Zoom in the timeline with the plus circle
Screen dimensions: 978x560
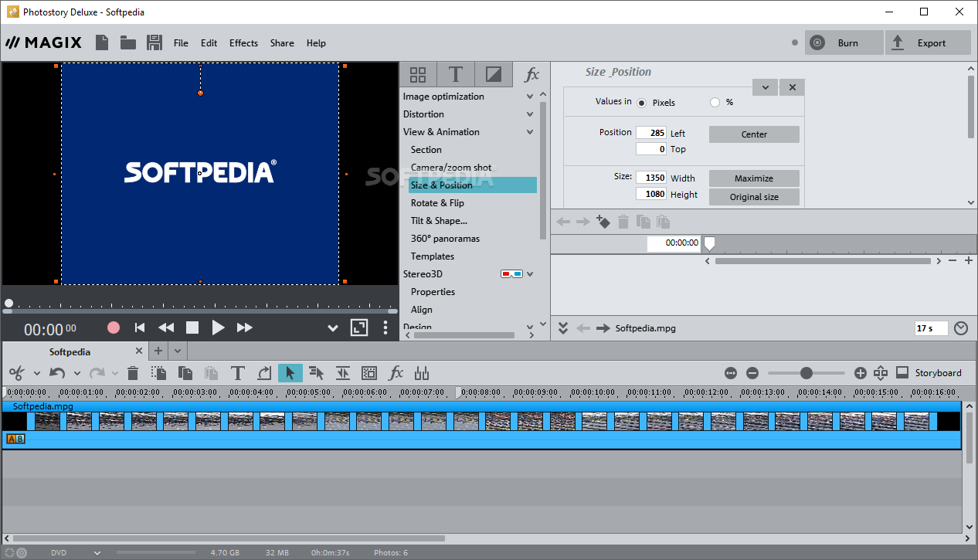[x=861, y=373]
